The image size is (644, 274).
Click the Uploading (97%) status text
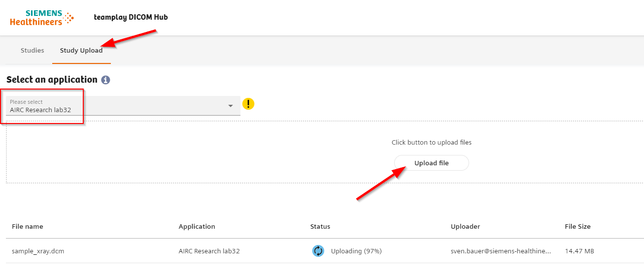(356, 251)
